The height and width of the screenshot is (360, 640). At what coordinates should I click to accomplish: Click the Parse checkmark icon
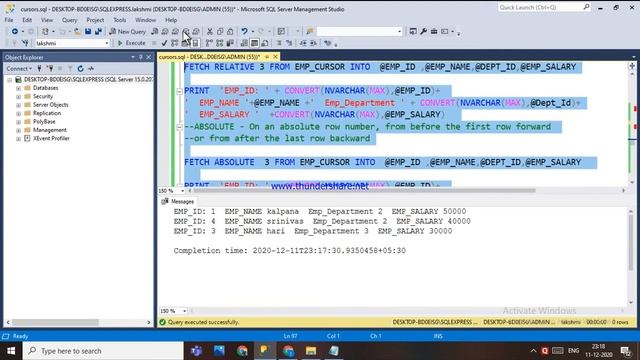164,43
